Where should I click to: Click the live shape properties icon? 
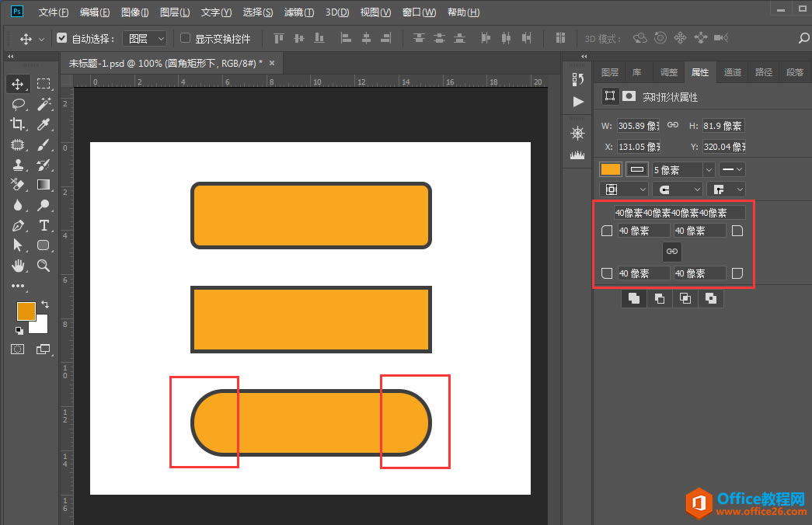point(610,96)
